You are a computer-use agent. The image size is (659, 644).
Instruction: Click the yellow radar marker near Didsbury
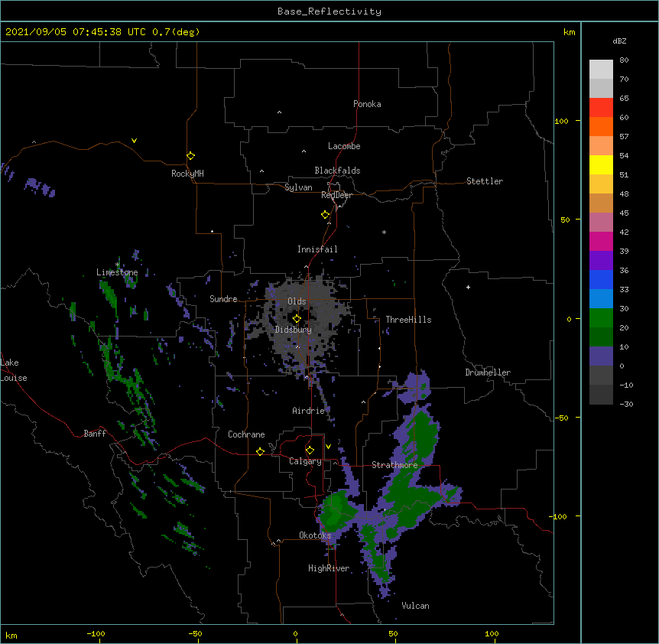[x=297, y=319]
